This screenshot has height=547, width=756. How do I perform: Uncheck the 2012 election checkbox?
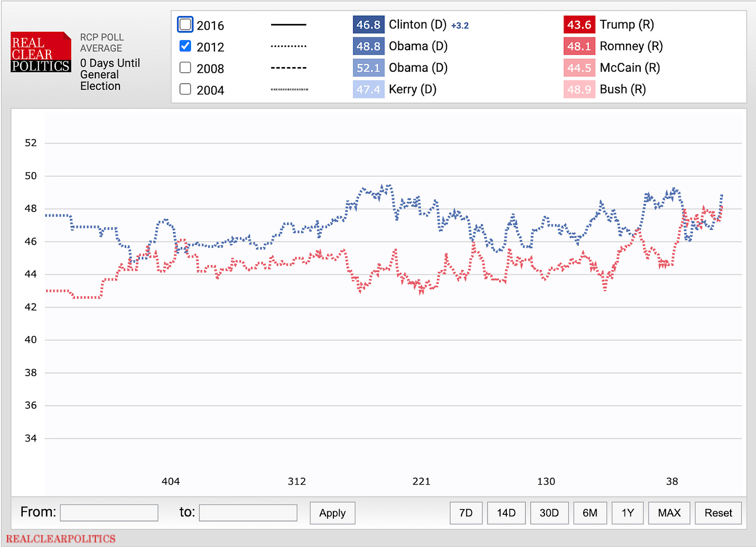tap(185, 46)
